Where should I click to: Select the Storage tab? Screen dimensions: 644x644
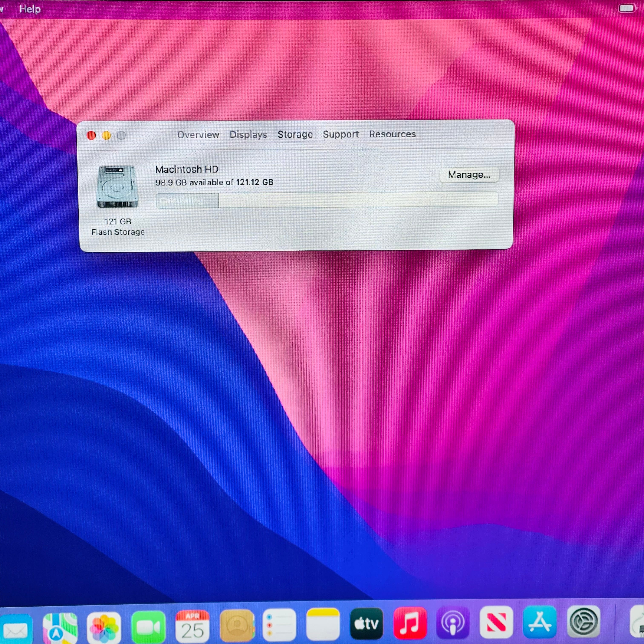click(x=295, y=134)
